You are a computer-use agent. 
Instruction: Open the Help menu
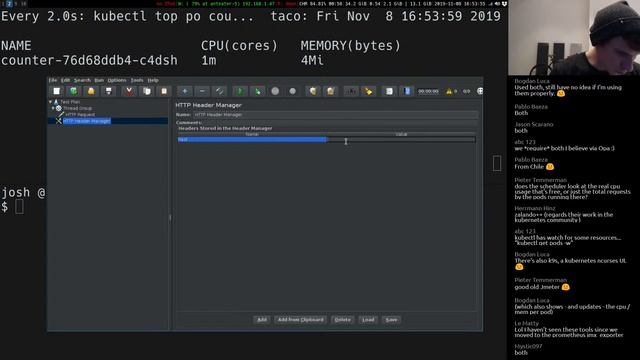(153, 80)
